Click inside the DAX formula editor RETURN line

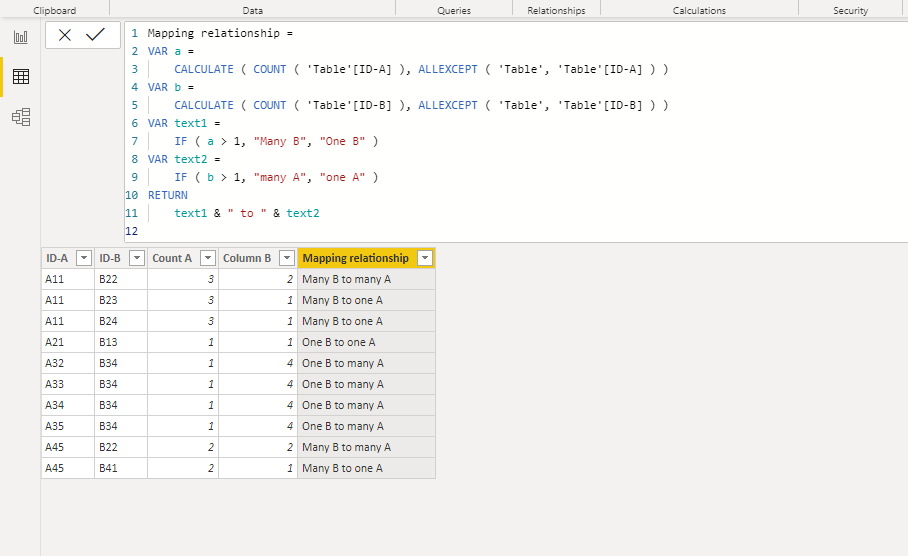168,195
